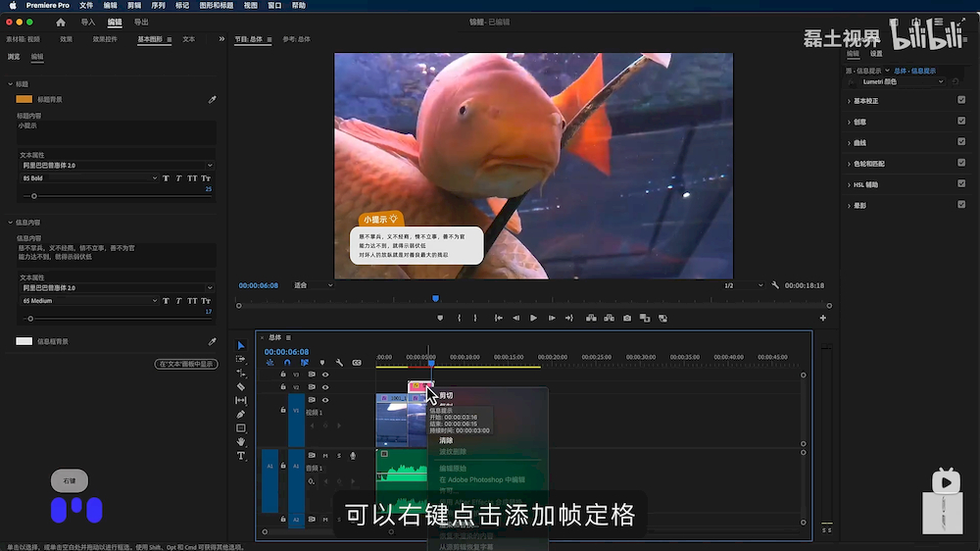980x551 pixels.
Task: Select the Selection (arrow) tool
Action: pos(241,345)
